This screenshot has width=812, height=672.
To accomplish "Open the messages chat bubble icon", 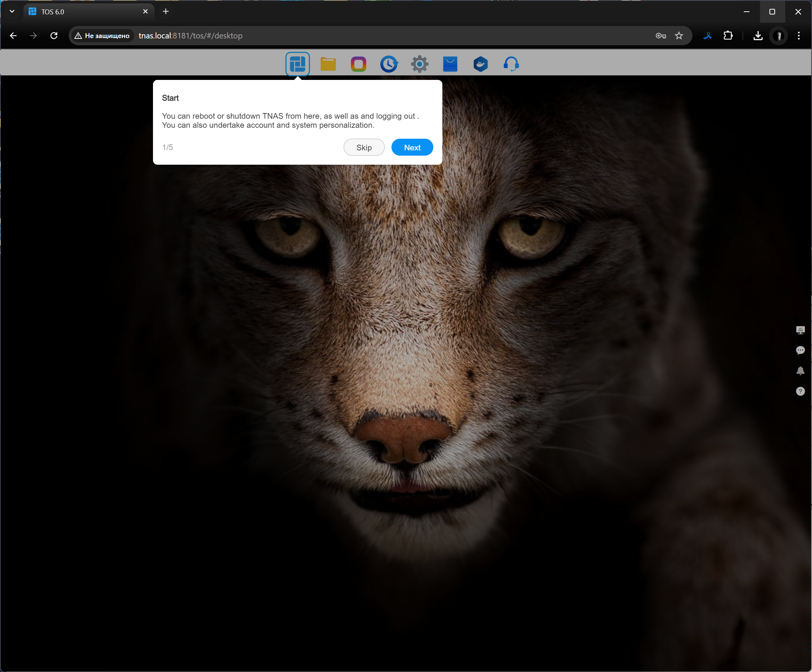I will pyautogui.click(x=800, y=351).
